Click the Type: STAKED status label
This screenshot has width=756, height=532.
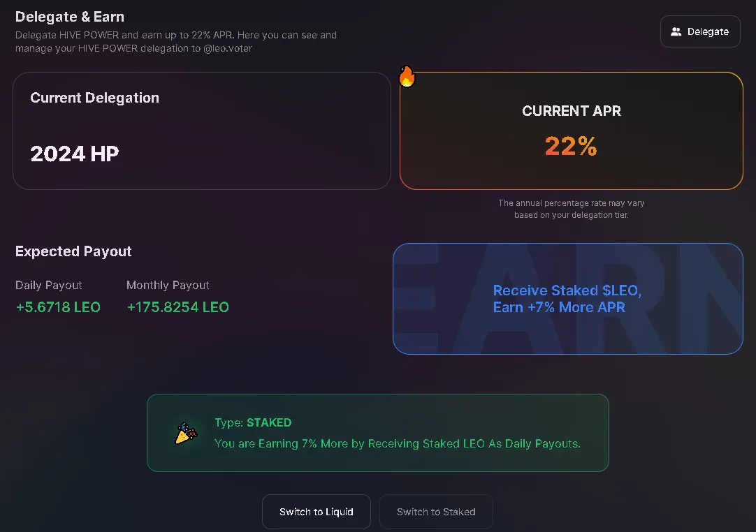(x=253, y=422)
